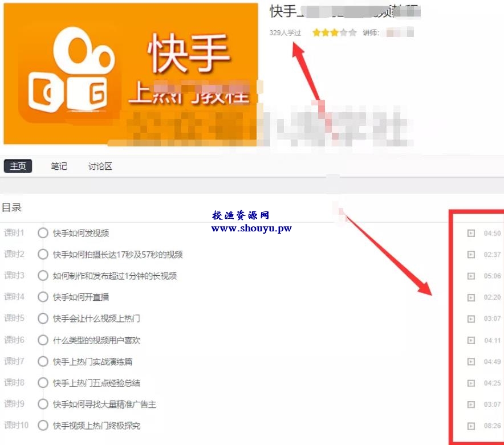Select circle marker for 课时6 lesson
The height and width of the screenshot is (445, 504).
(43, 340)
